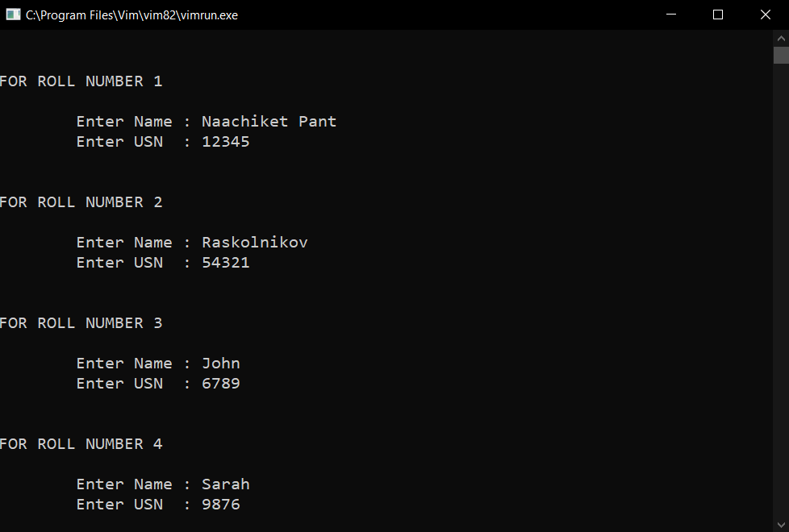Select the name Raskolnikov
The height and width of the screenshot is (532, 789).
[x=254, y=242]
